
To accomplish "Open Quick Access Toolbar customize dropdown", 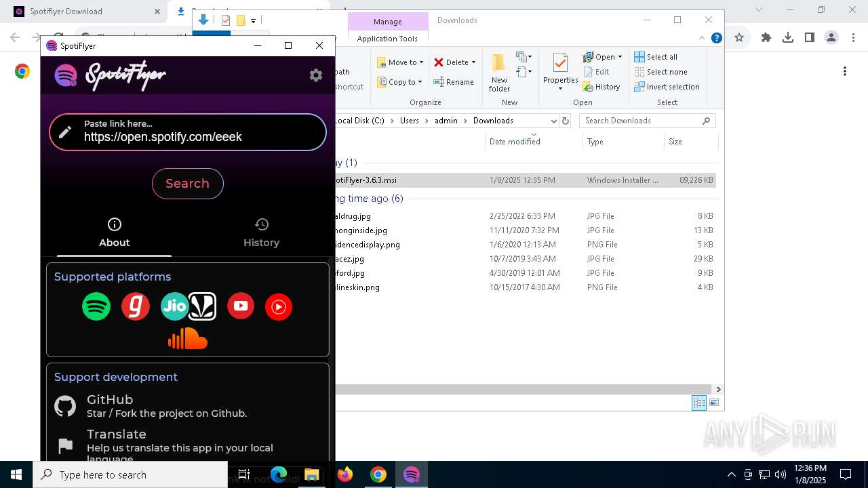I will coord(253,21).
